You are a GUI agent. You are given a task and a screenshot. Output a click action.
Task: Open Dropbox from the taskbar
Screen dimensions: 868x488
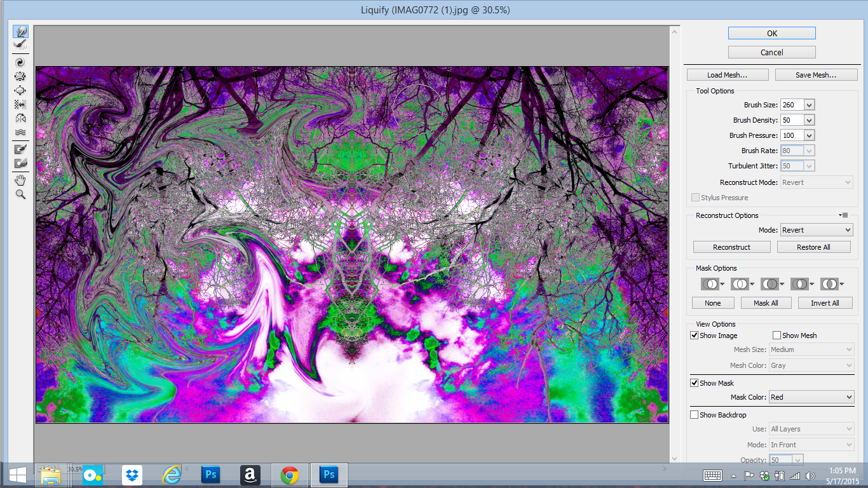tap(132, 475)
